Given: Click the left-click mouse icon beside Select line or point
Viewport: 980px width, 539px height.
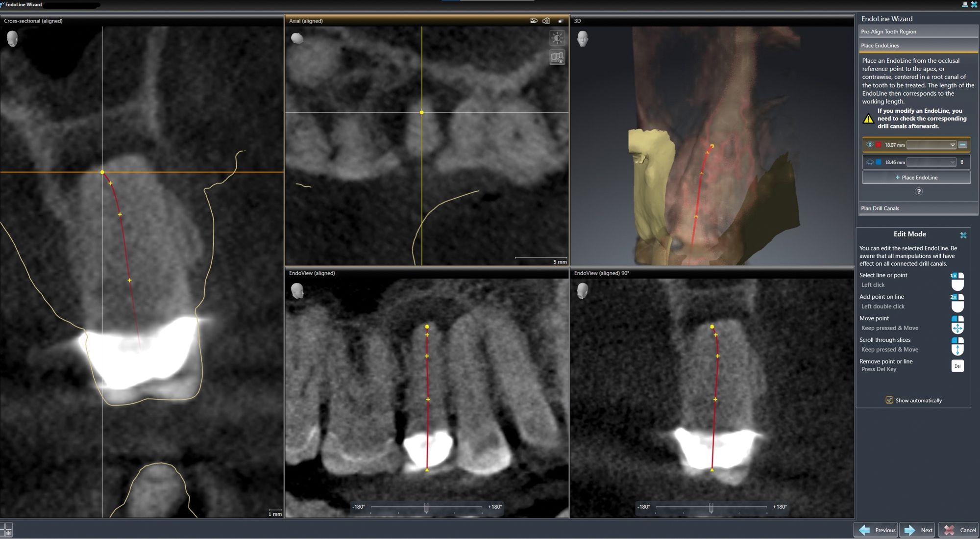Looking at the screenshot, I should pyautogui.click(x=957, y=282).
